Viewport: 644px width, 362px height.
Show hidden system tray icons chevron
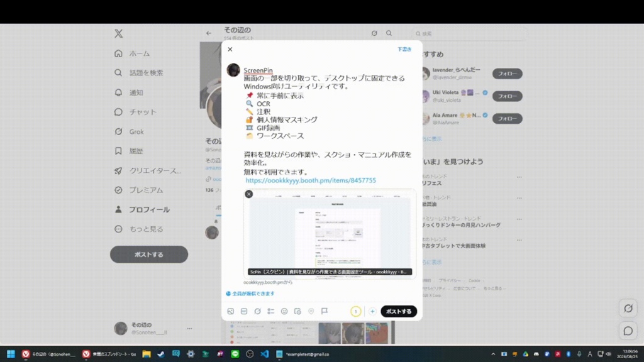pos(493,354)
